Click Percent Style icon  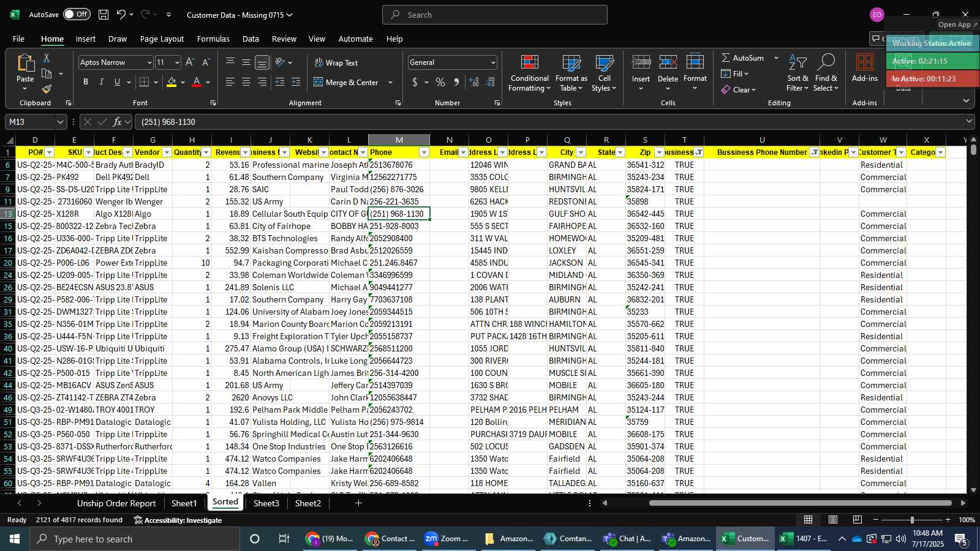440,82
